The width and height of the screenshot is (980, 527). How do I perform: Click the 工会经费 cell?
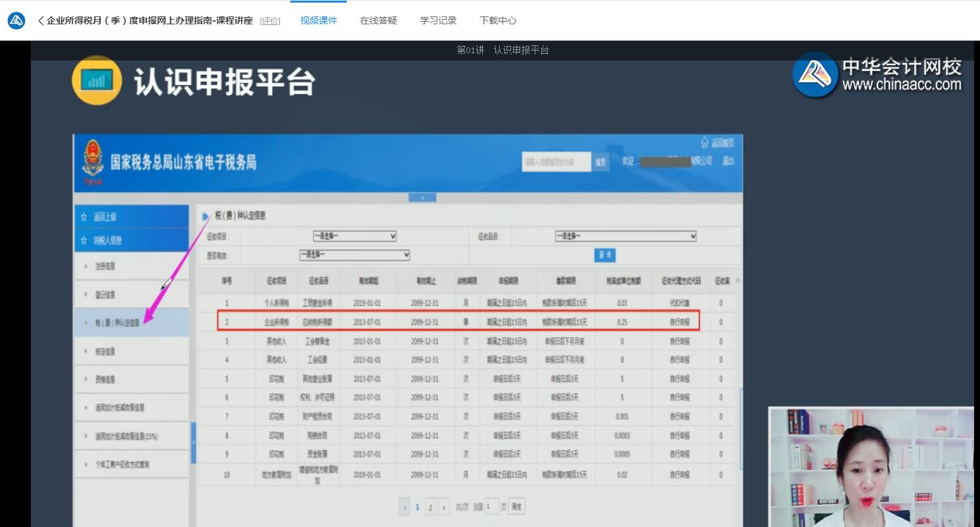pyautogui.click(x=319, y=360)
